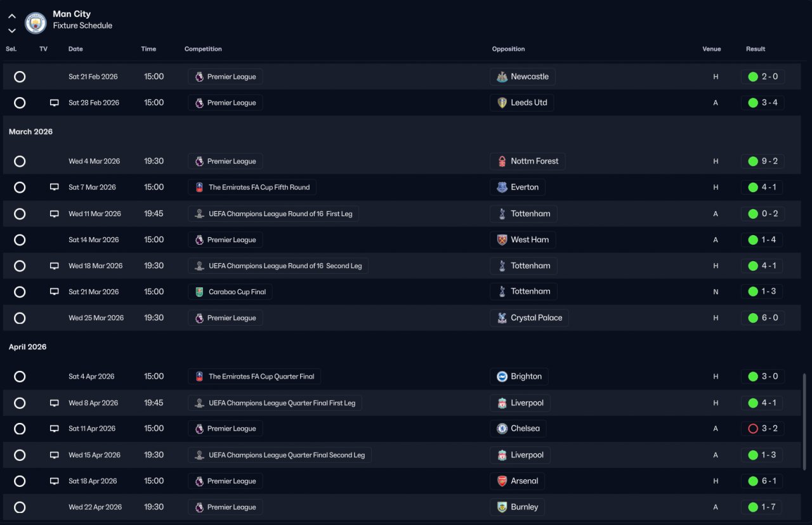
Task: Click the Fixture Schedule subtitle
Action: [x=82, y=26]
